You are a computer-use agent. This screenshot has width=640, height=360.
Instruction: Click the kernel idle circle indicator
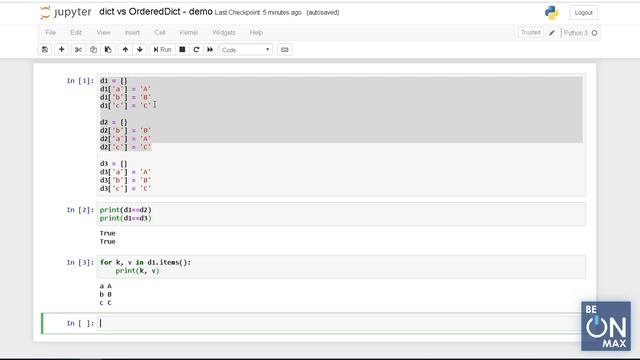pyautogui.click(x=594, y=33)
